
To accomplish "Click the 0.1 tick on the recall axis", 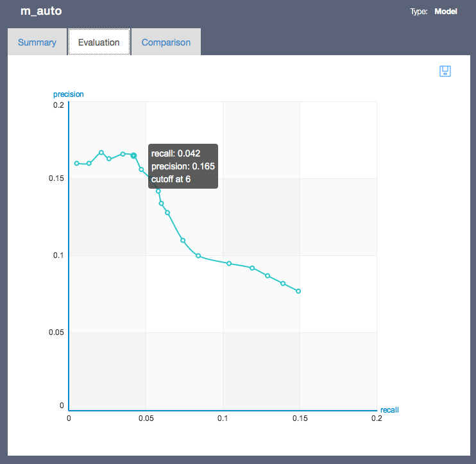I will (x=223, y=418).
